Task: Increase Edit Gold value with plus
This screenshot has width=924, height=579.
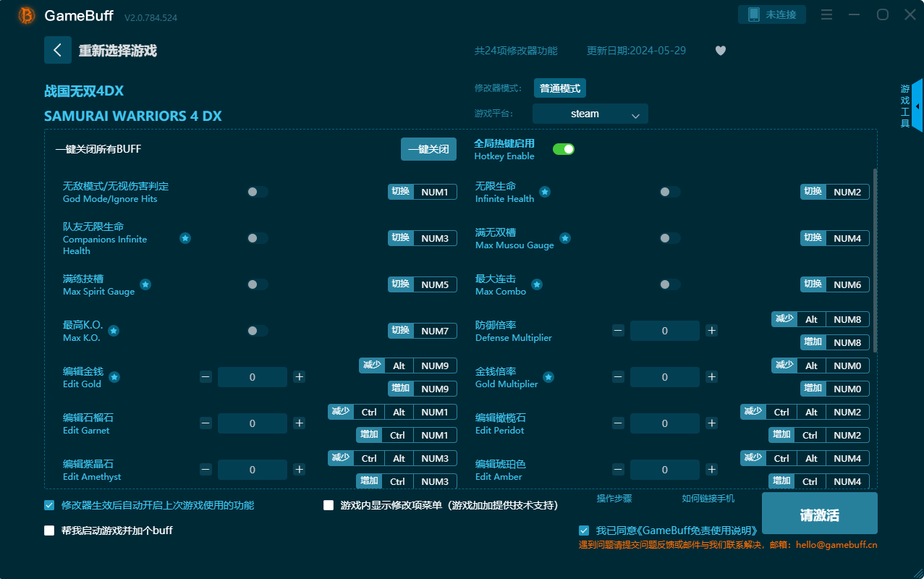Action: click(x=300, y=377)
